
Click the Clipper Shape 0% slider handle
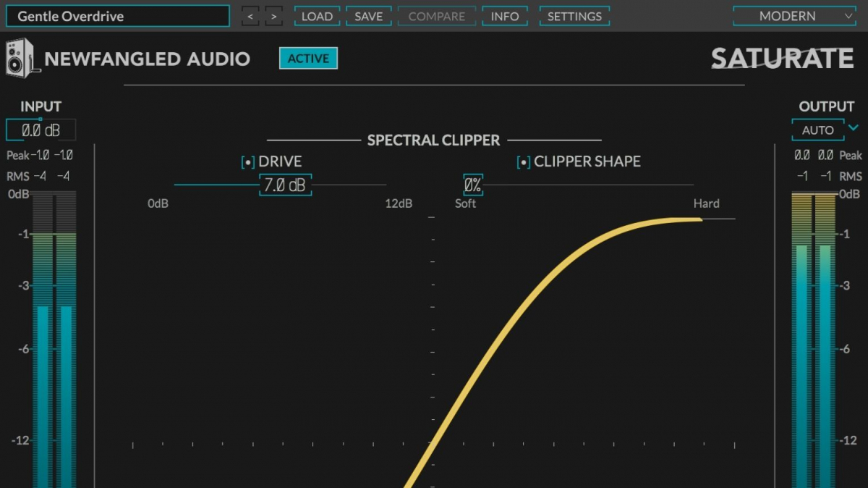[472, 185]
